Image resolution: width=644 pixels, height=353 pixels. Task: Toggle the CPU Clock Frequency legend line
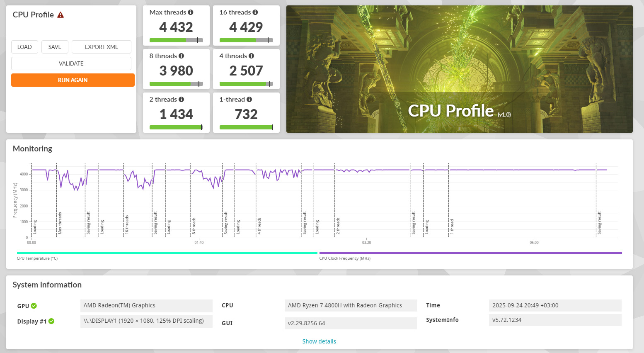coord(470,253)
